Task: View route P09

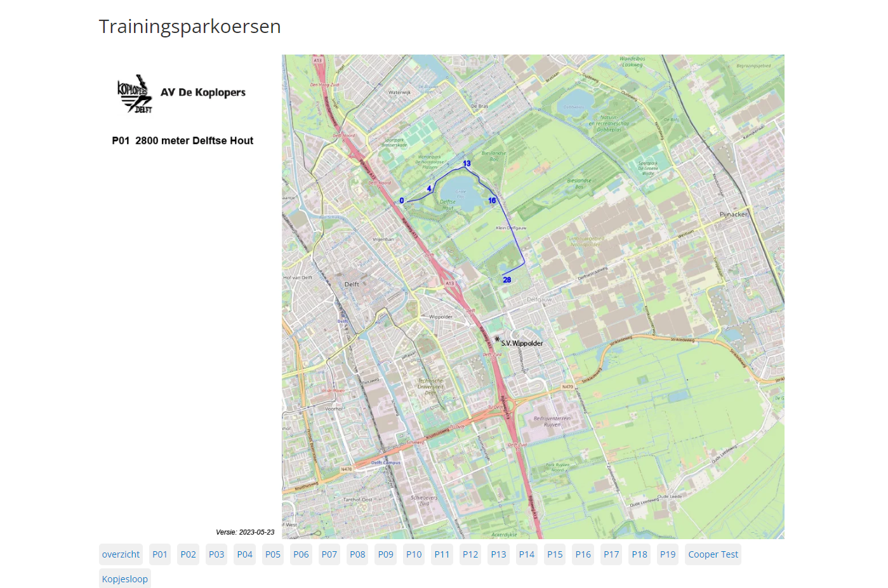Action: click(x=385, y=554)
